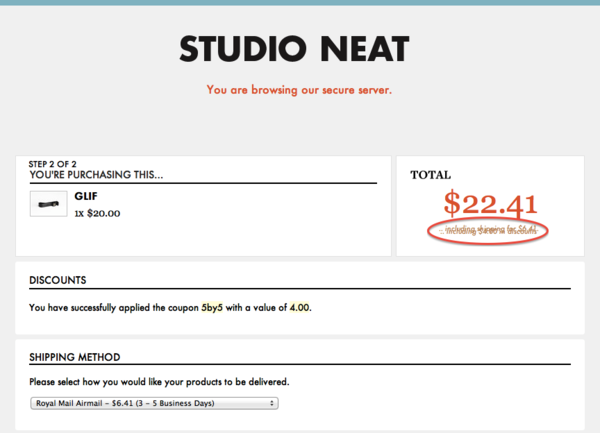Viewport: 600px width, 433px height.
Task: Click the GLIF product thumbnail
Action: click(x=49, y=204)
